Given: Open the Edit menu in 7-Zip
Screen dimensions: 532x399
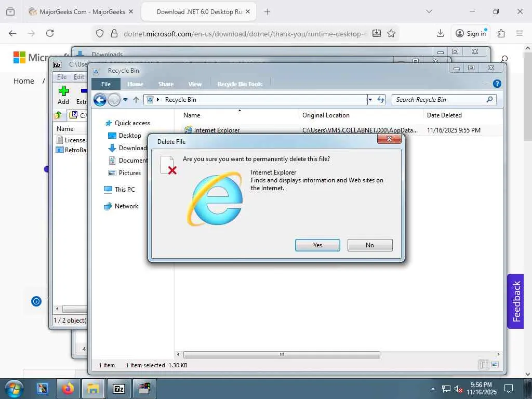Looking at the screenshot, I should click(79, 77).
